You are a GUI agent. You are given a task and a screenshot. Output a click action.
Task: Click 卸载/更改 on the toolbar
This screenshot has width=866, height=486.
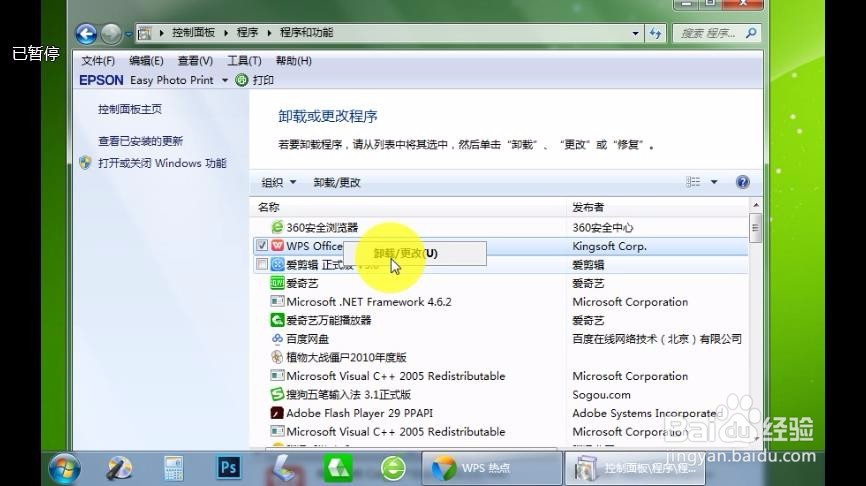(337, 182)
